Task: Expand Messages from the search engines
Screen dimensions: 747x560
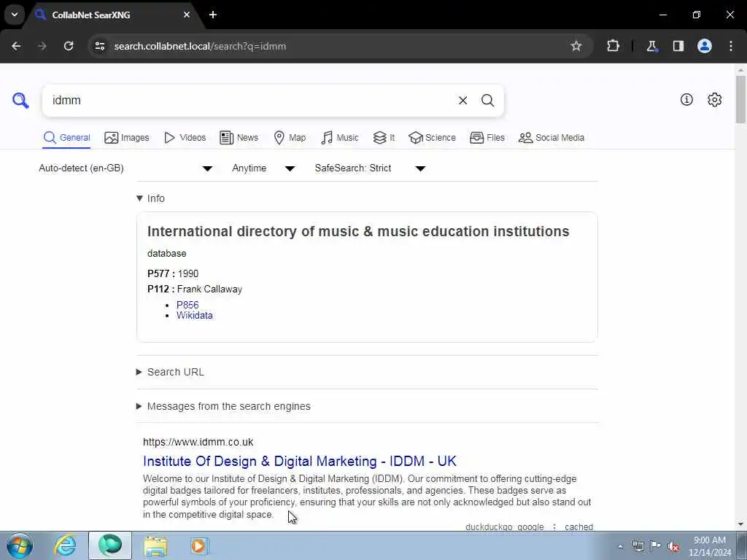Action: [x=223, y=406]
